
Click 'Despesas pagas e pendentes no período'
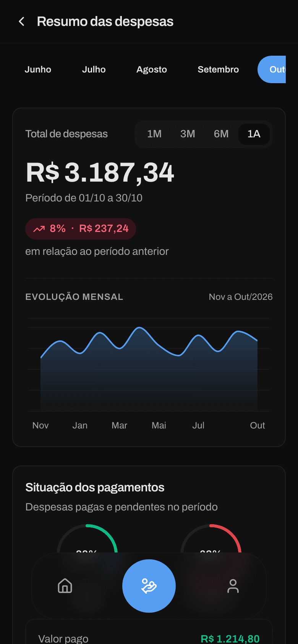coord(121,507)
